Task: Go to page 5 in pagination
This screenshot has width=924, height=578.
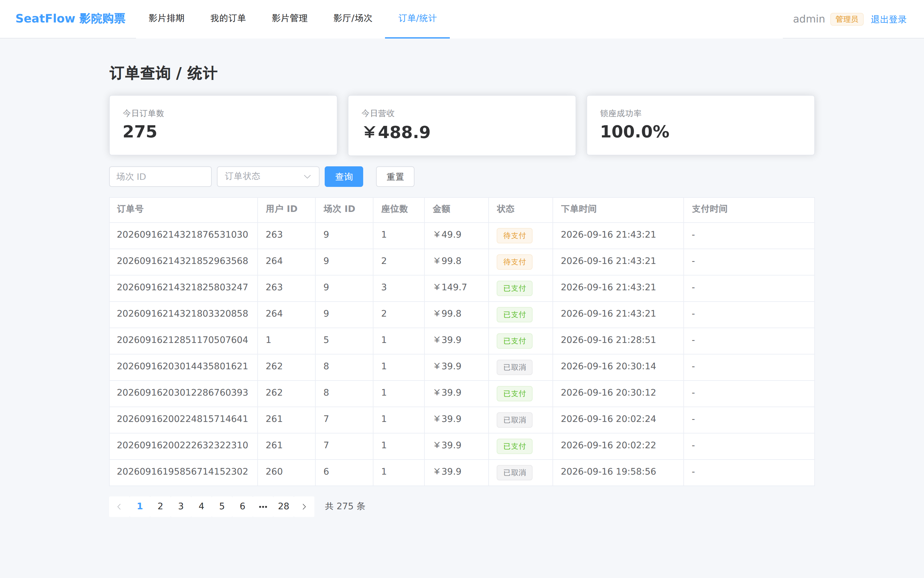Action: [x=222, y=506]
